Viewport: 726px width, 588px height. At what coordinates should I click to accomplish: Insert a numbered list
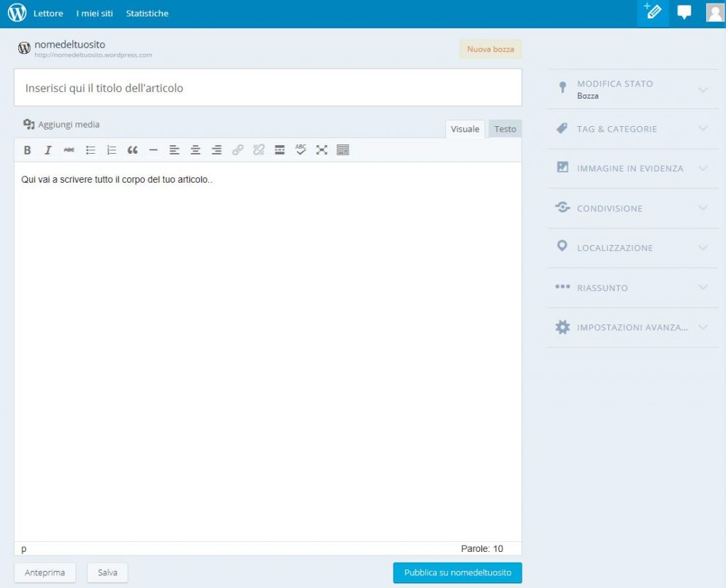(x=111, y=150)
